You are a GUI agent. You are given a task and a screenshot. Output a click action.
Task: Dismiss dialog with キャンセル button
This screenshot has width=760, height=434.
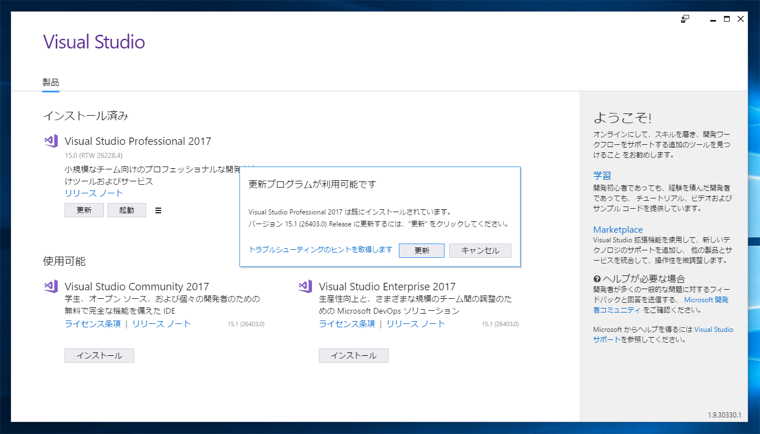pyautogui.click(x=480, y=250)
